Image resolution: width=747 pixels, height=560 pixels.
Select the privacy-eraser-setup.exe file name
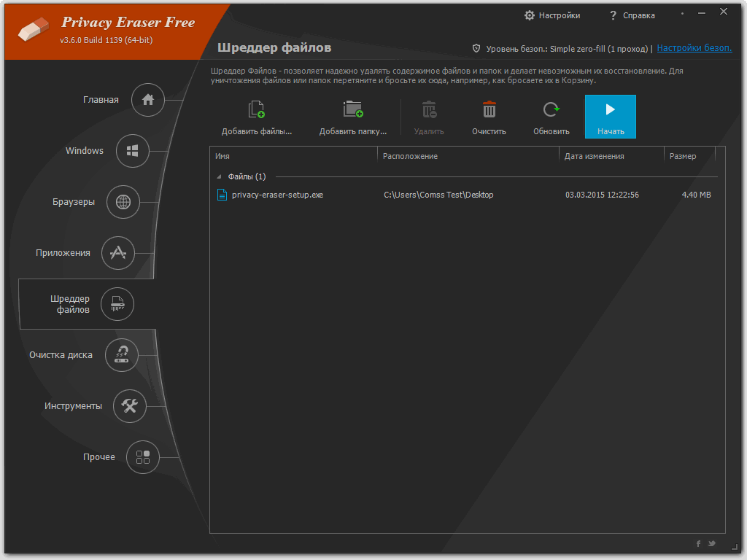point(277,195)
